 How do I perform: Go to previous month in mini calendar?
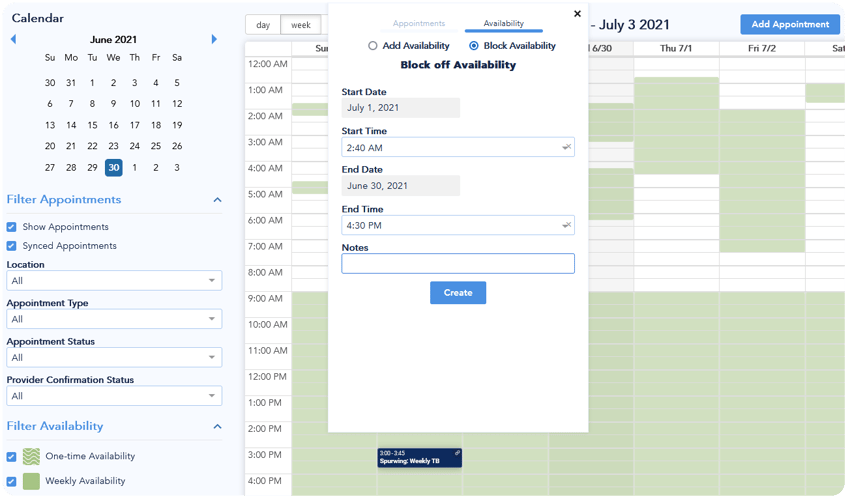14,39
